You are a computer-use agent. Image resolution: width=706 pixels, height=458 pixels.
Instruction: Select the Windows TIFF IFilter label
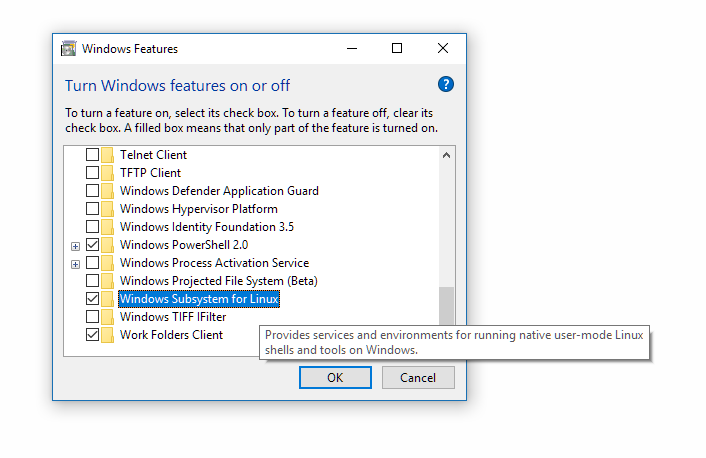(x=173, y=317)
